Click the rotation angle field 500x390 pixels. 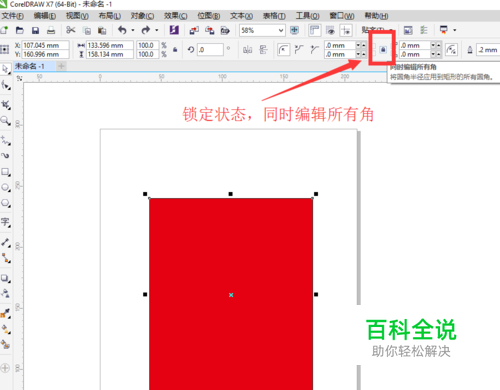click(x=210, y=50)
